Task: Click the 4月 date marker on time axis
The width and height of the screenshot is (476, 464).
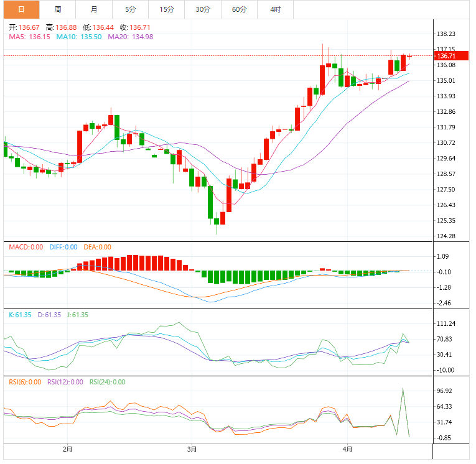Action: 347,448
